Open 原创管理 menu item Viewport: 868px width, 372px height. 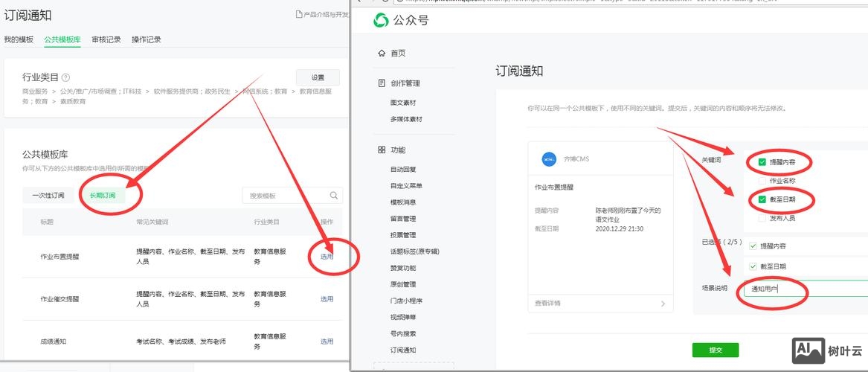[403, 284]
